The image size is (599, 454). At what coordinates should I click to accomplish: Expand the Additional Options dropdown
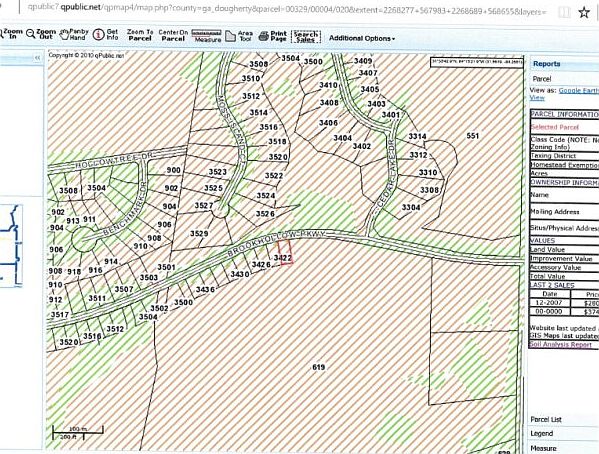pos(362,38)
